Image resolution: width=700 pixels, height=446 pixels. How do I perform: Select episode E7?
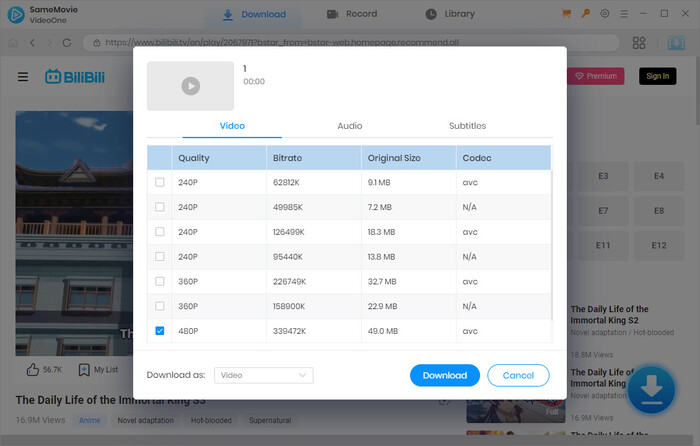pos(603,211)
